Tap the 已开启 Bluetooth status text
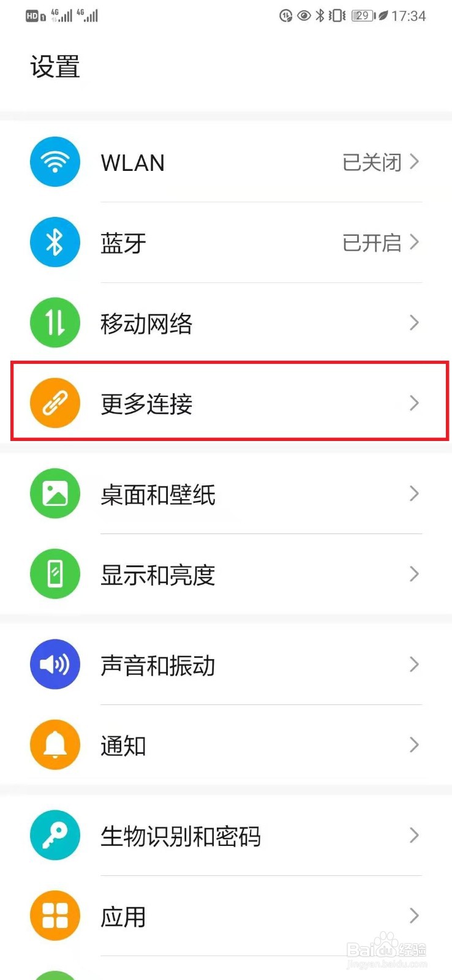 pos(372,243)
